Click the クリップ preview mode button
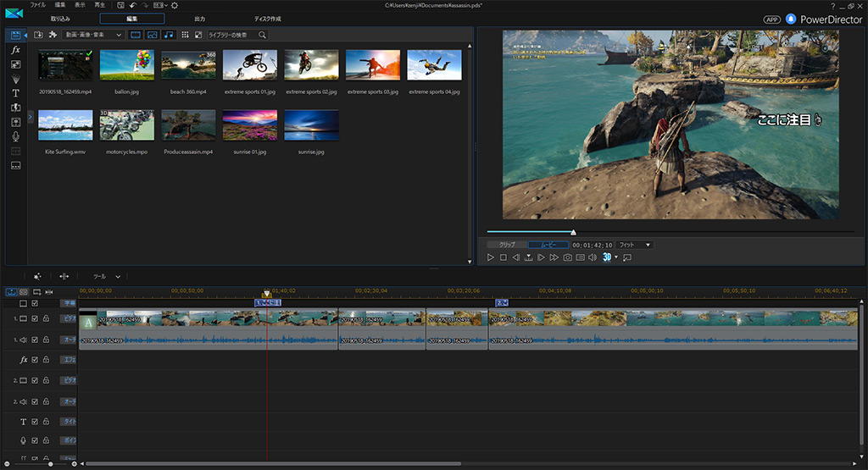This screenshot has height=470, width=868. point(507,245)
